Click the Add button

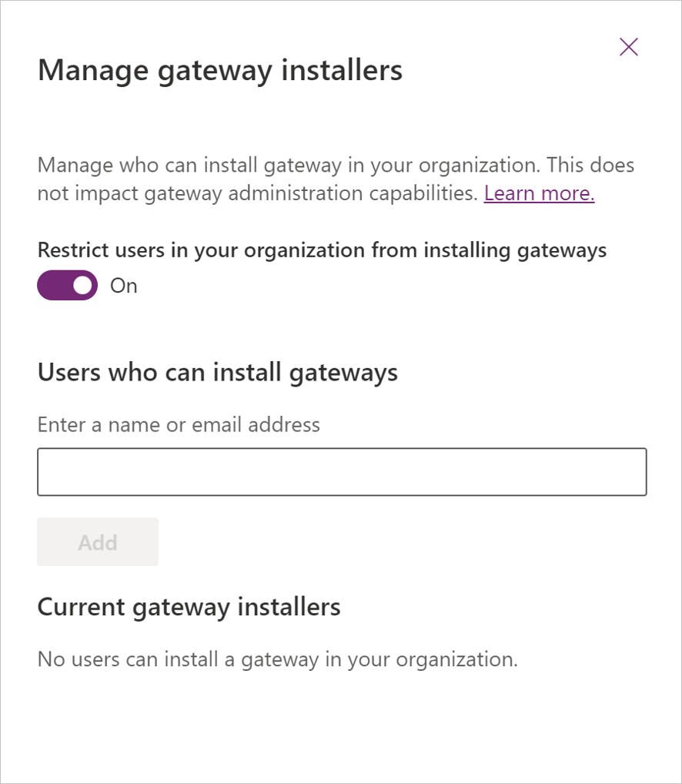[97, 541]
